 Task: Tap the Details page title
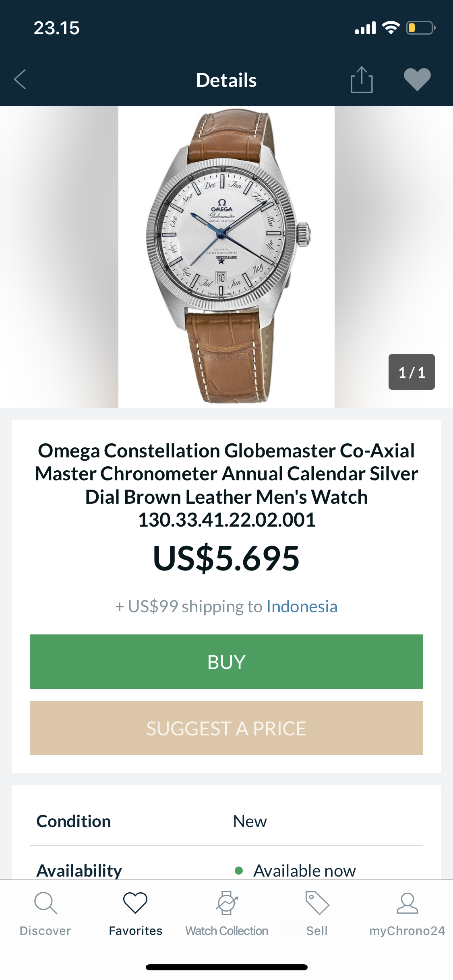pos(226,80)
